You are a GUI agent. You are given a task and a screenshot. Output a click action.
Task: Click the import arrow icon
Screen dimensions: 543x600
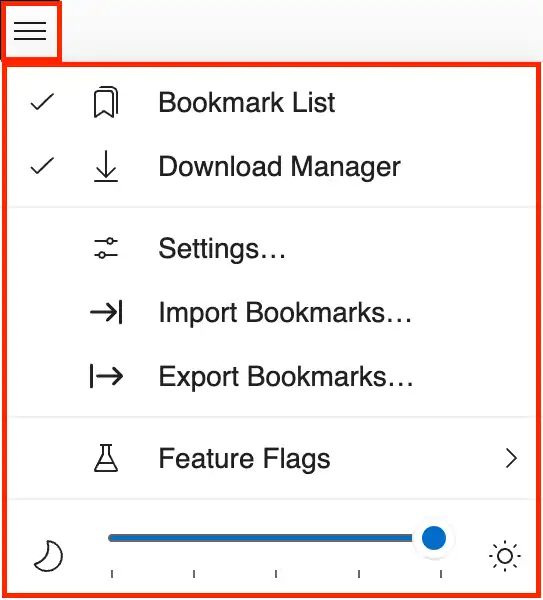pyautogui.click(x=106, y=312)
